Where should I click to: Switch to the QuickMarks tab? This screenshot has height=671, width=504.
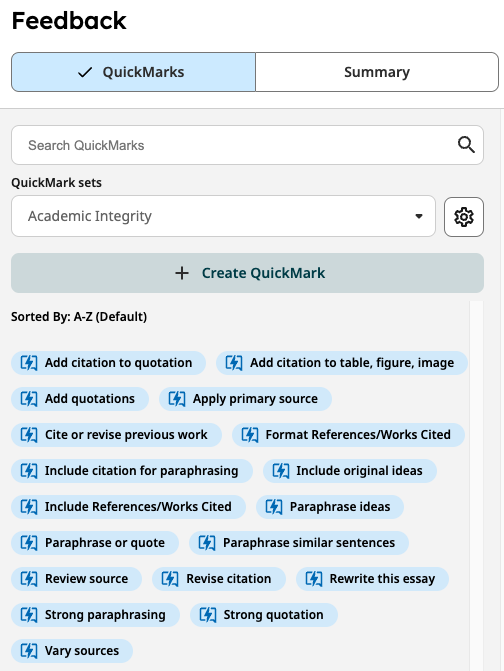click(133, 72)
